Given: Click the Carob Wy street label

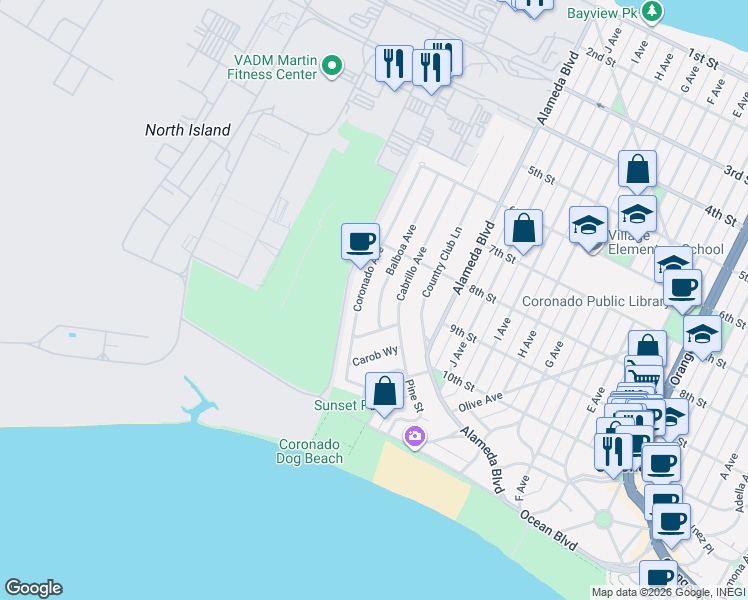Looking at the screenshot, I should 375,355.
